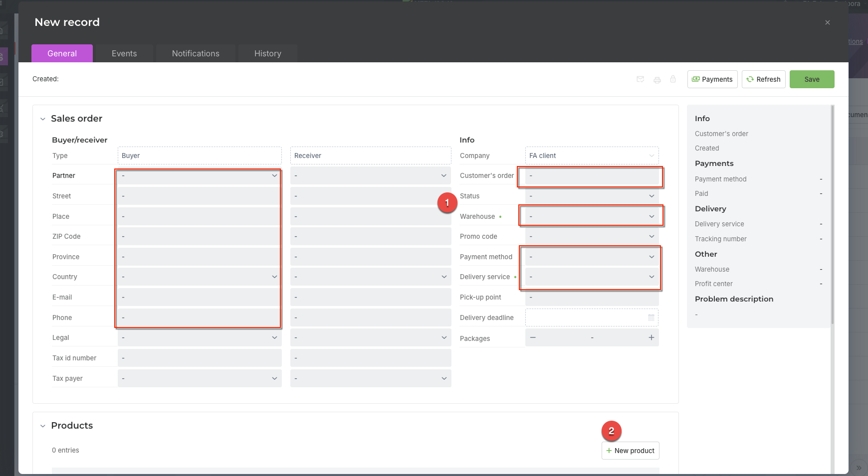Open the Receiver Legal dropdown
This screenshot has width=868, height=476.
[371, 337]
